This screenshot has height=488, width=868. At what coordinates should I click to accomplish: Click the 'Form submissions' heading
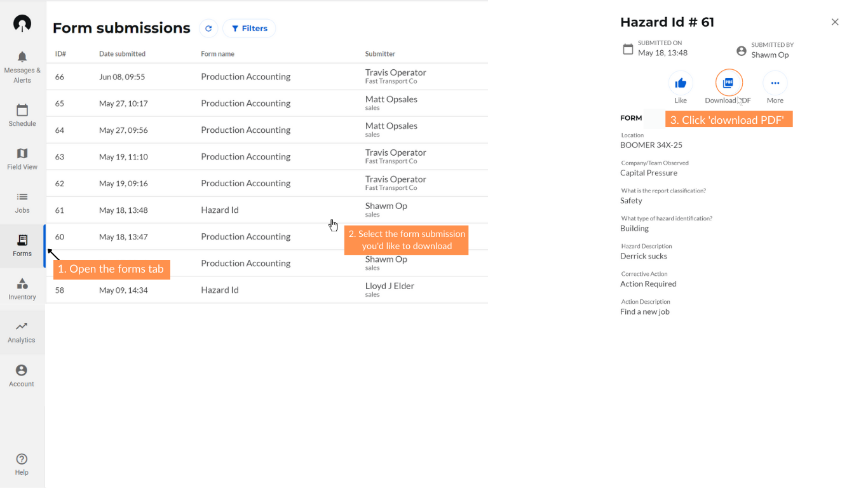[x=121, y=28]
